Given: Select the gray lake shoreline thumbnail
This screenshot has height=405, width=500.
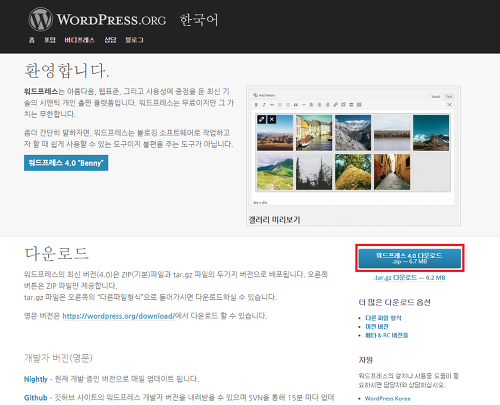Looking at the screenshot, I should pyautogui.click(x=392, y=133).
